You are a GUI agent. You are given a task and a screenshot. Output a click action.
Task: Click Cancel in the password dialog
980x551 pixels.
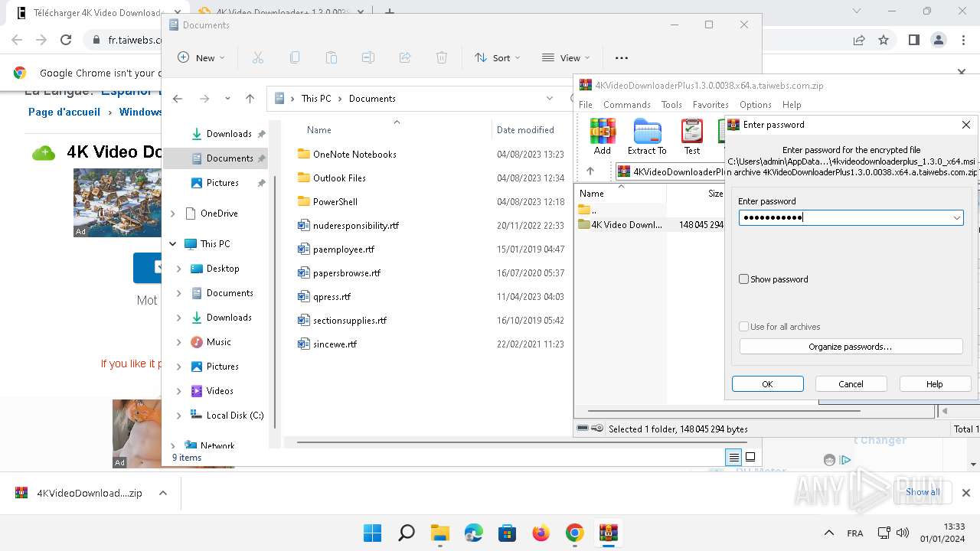tap(851, 384)
